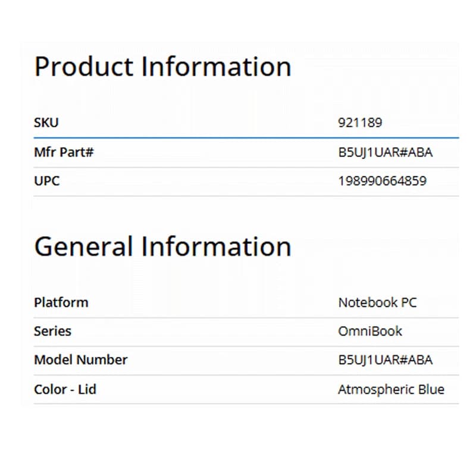
Task: Click the Product Information heading
Action: pyautogui.click(x=163, y=67)
